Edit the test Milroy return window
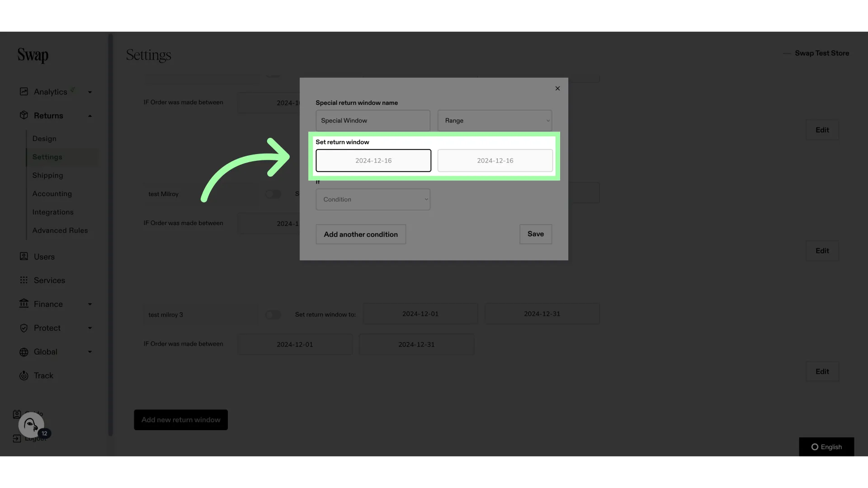This screenshot has width=868, height=488. (822, 251)
